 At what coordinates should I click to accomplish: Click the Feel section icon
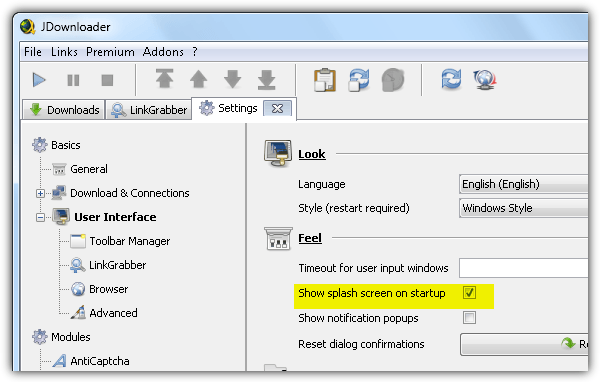coord(278,238)
